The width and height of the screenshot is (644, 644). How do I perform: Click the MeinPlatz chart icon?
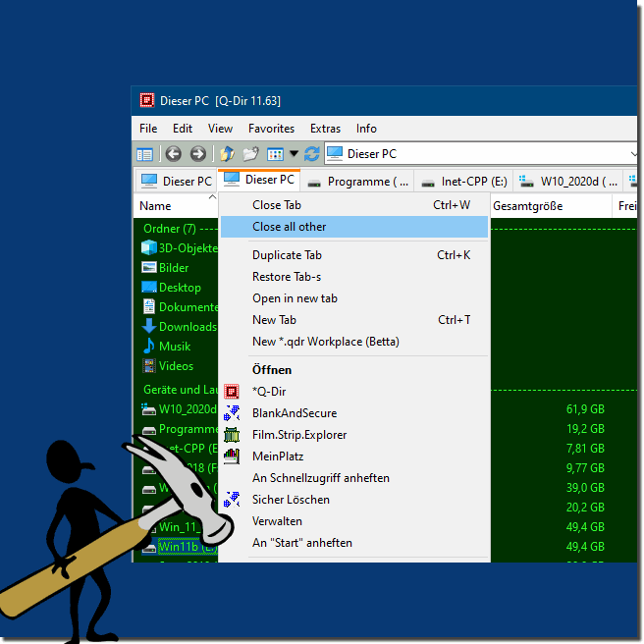pyautogui.click(x=232, y=456)
